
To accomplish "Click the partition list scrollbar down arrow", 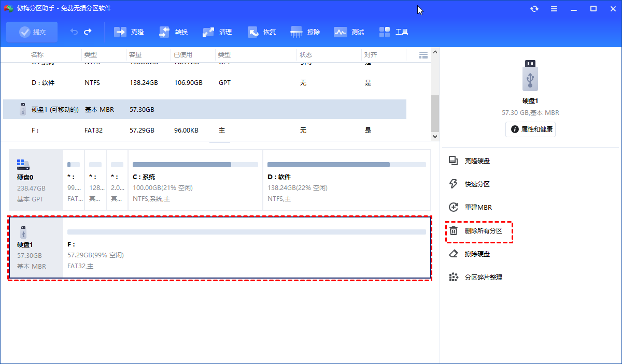I will tap(435, 136).
